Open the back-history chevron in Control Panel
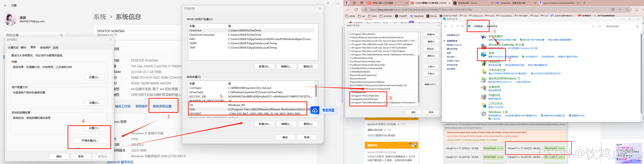This screenshot has width=644, height=164. tap(457, 26)
